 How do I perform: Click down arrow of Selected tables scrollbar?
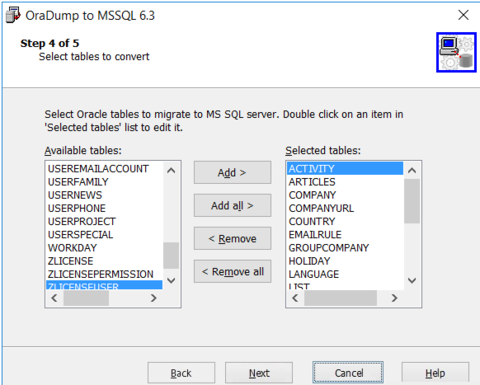point(412,280)
